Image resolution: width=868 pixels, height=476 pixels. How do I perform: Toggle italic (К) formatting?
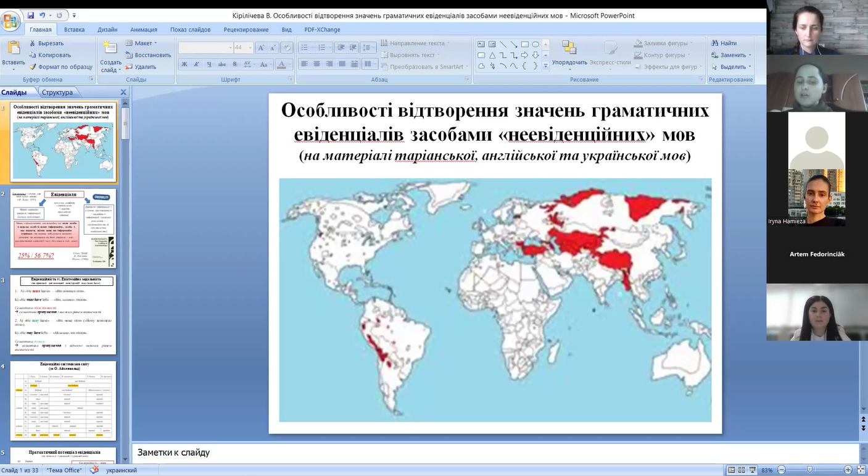(197, 64)
